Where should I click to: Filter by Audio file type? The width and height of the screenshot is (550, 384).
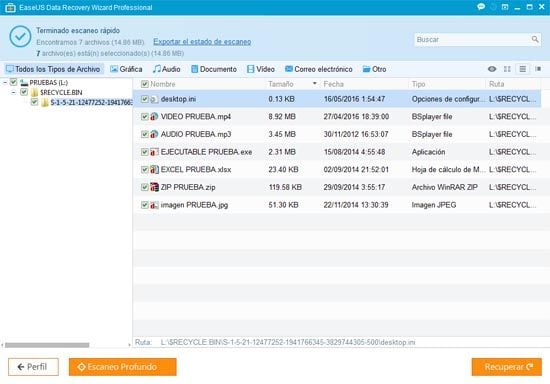coord(167,69)
